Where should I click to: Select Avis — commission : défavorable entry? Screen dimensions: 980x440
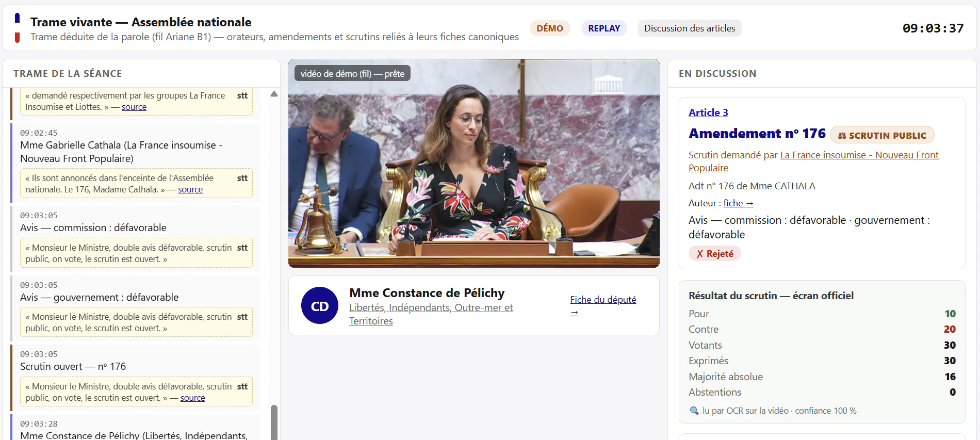coord(136,239)
